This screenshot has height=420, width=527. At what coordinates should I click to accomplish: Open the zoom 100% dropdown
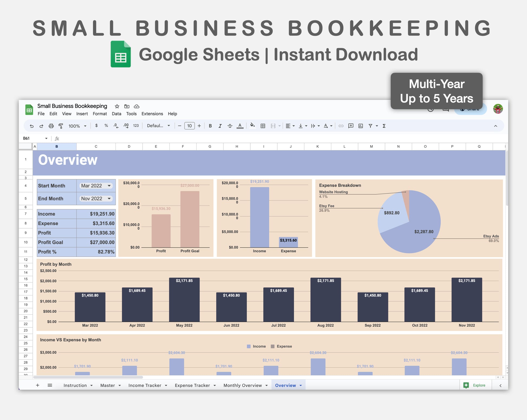[77, 126]
